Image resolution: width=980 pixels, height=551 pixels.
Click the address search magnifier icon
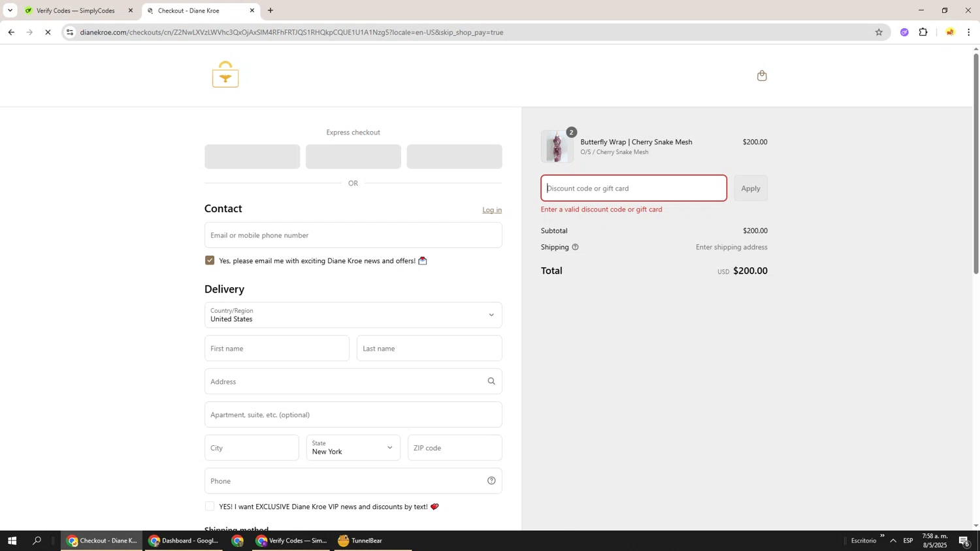491,381
